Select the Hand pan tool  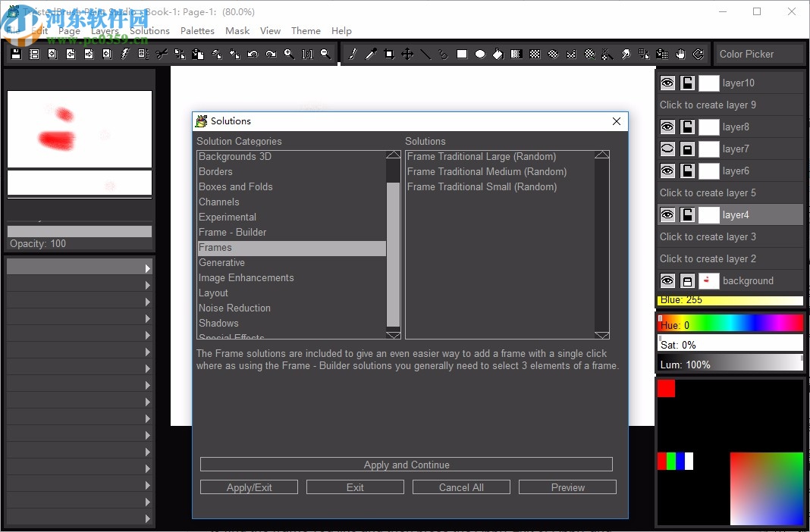(x=680, y=54)
